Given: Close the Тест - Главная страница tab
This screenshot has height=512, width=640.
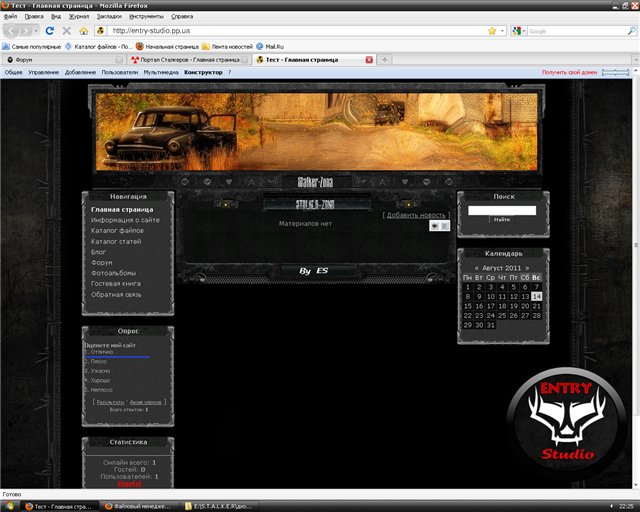Looking at the screenshot, I should click(x=369, y=60).
